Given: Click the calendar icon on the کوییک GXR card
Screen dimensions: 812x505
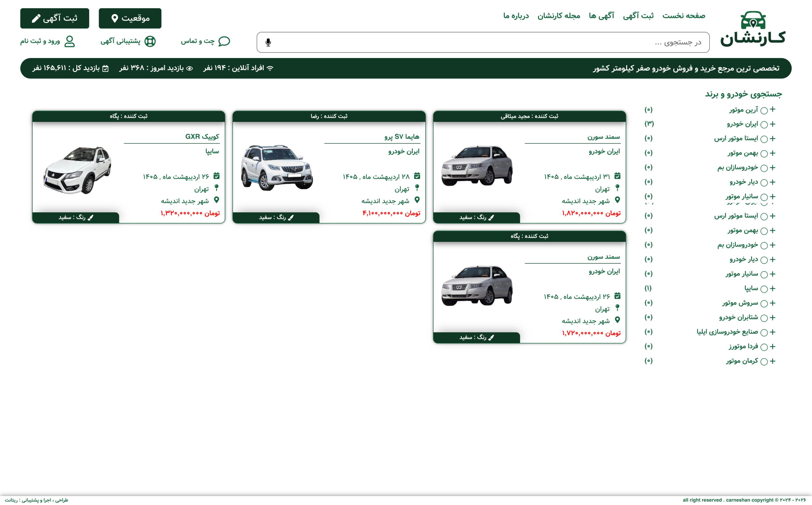Looking at the screenshot, I should coord(216,176).
